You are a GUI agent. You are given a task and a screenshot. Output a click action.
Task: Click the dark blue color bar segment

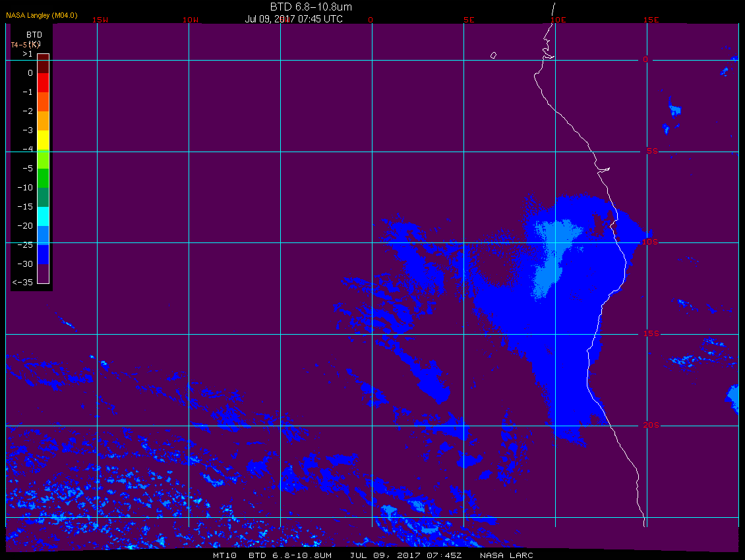point(44,254)
